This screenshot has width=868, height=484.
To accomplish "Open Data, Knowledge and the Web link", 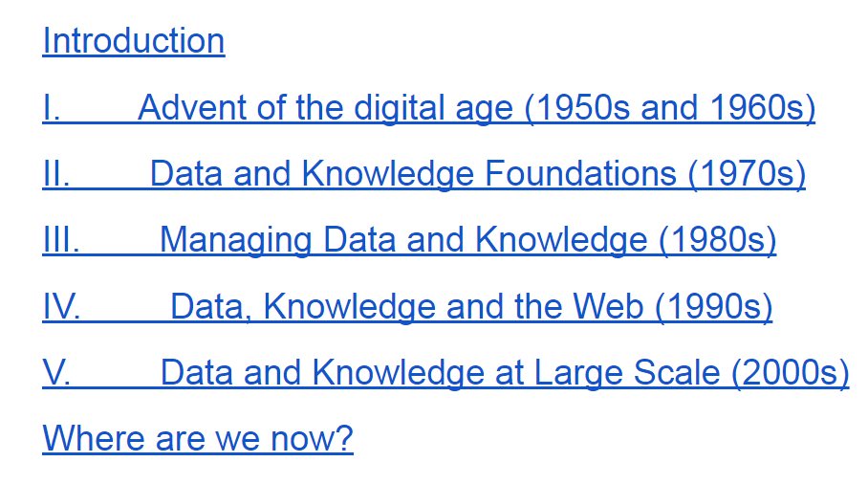I will pyautogui.click(x=407, y=307).
